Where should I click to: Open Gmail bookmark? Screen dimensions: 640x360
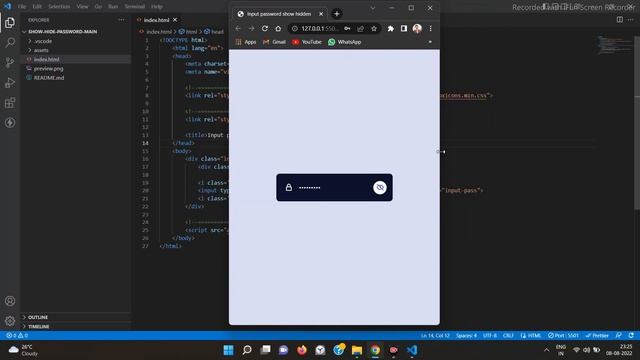[274, 42]
